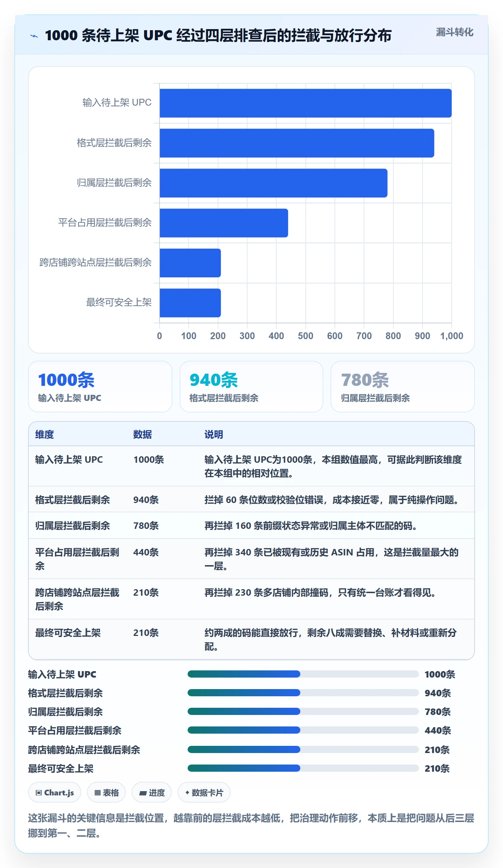Image resolution: width=503 pixels, height=868 pixels.
Task: Click the 940条 table cell
Action: click(146, 500)
